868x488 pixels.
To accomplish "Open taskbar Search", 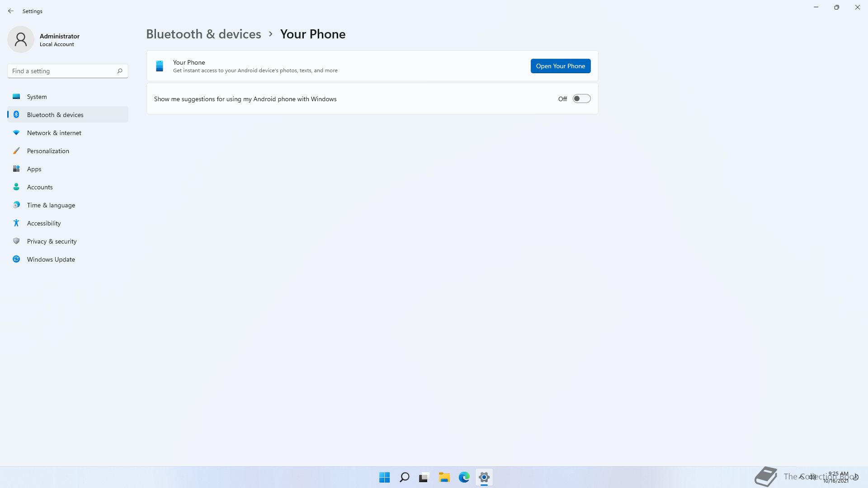I will pyautogui.click(x=405, y=477).
